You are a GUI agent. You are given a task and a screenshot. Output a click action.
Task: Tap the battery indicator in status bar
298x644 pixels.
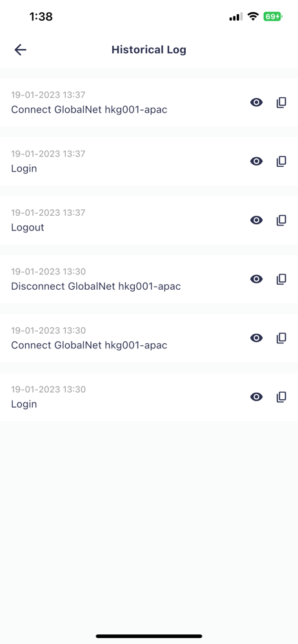tap(272, 17)
